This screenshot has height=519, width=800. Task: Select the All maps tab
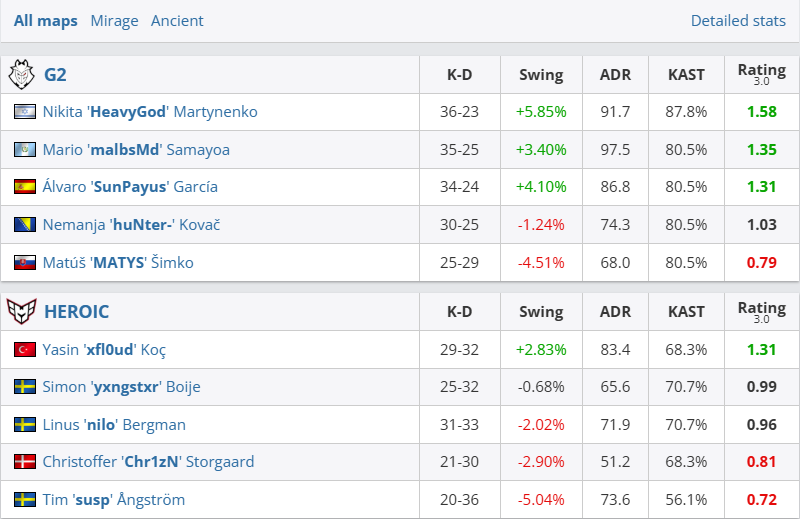[x=46, y=21]
